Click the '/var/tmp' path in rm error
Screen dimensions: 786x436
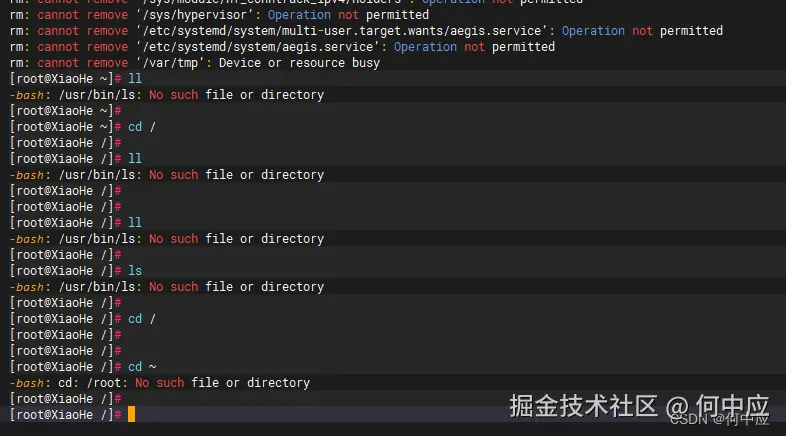point(170,63)
